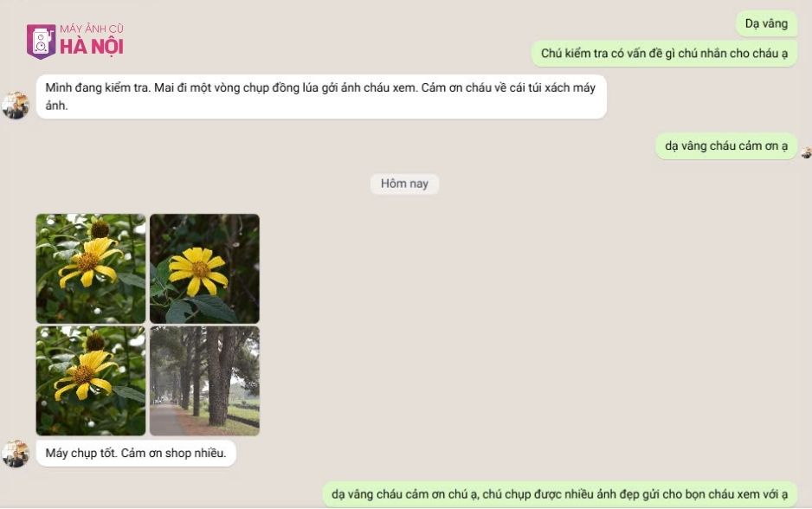Click the 'Hôm nay' date separator

point(404,184)
